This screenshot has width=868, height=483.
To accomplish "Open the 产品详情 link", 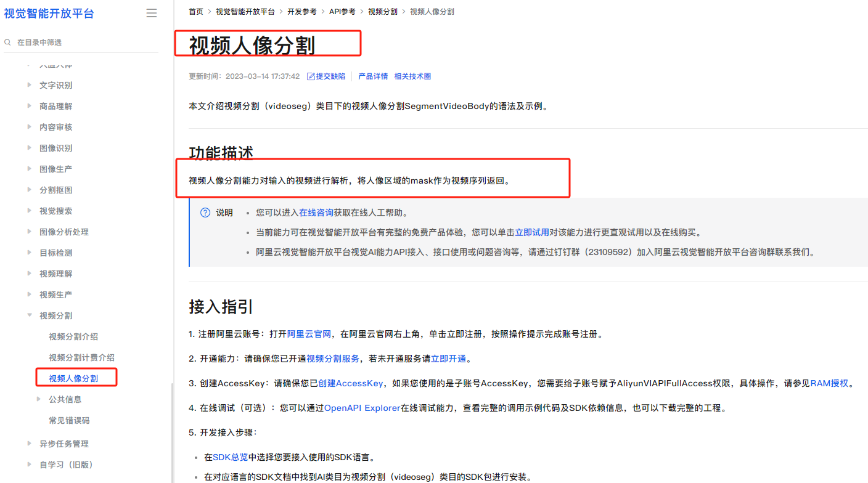I will 373,76.
